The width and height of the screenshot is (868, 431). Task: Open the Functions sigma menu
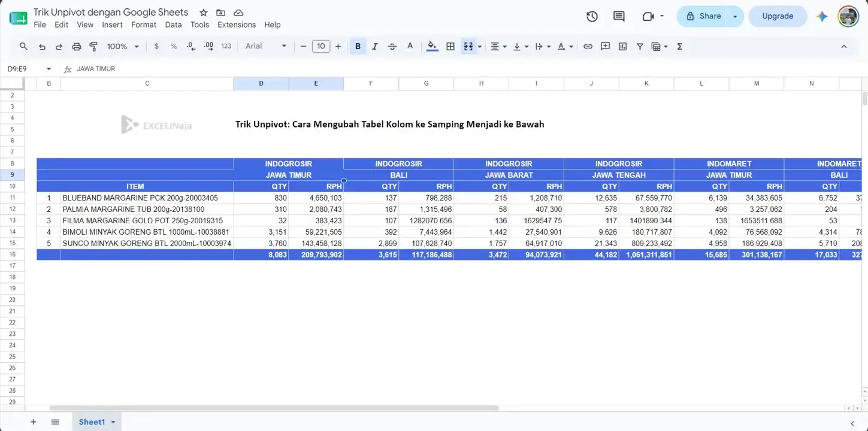click(x=679, y=46)
